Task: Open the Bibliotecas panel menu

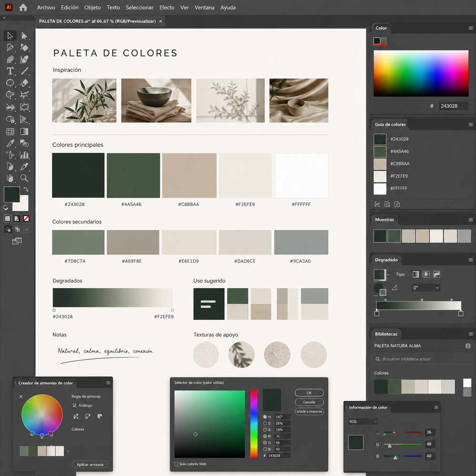Action: 471,334
